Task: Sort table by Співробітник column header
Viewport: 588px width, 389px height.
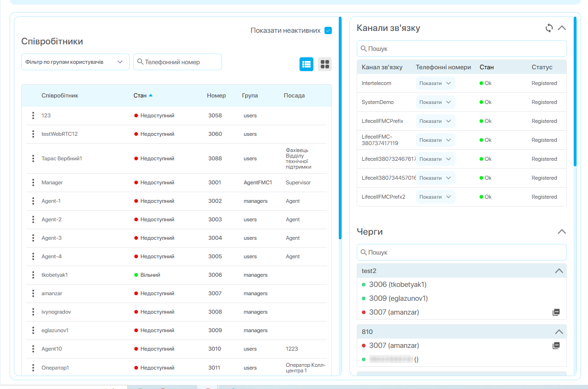Action: pos(60,96)
